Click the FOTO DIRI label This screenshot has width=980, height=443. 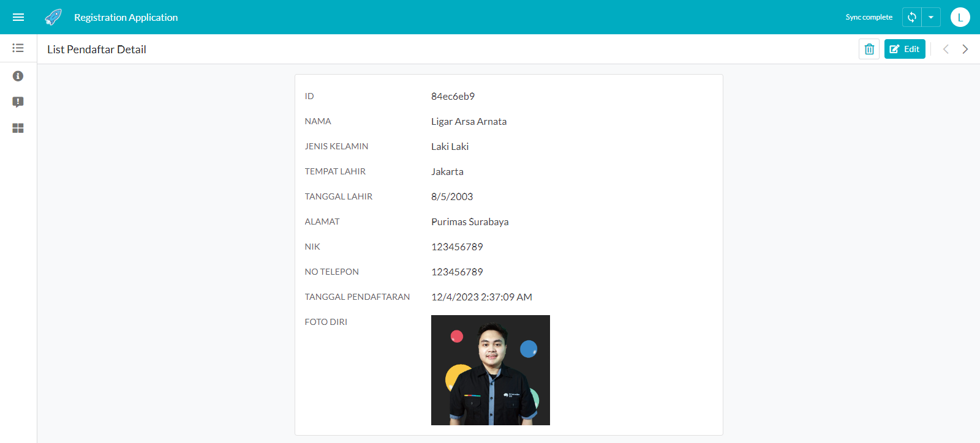point(326,322)
